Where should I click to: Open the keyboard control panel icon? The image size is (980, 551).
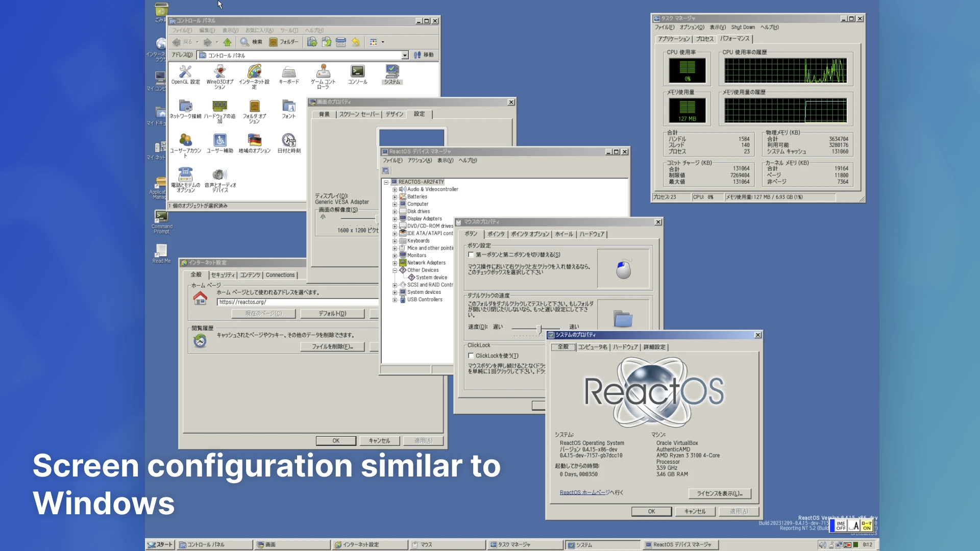point(289,72)
